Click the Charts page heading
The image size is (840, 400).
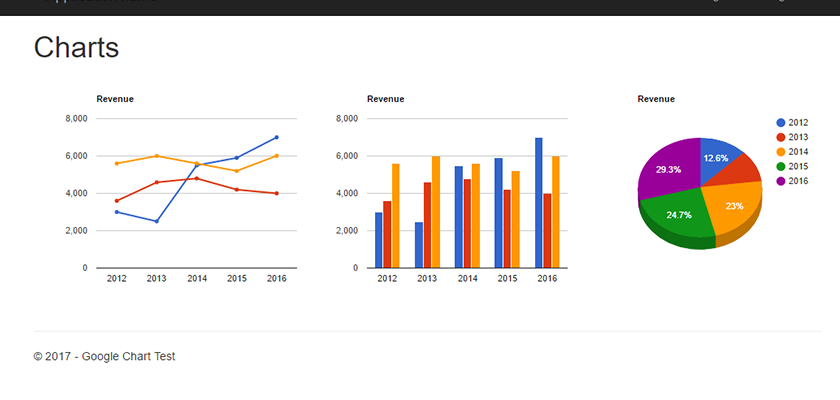[x=76, y=48]
